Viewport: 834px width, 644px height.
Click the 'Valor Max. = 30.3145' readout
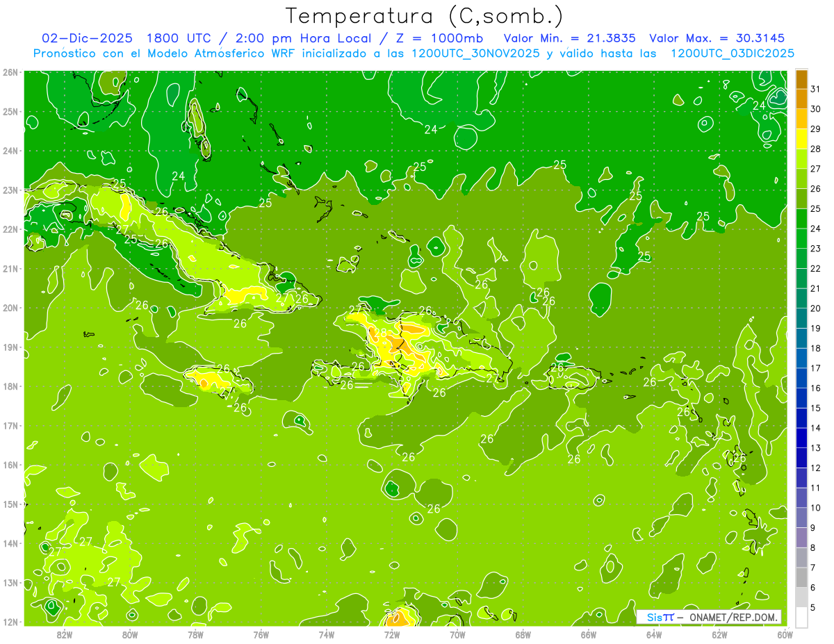click(x=717, y=38)
